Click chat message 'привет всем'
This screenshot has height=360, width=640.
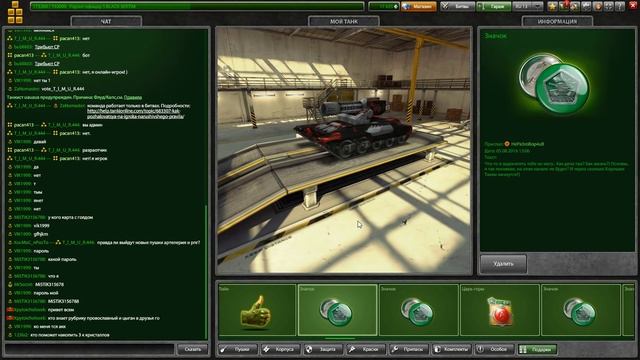point(62,310)
